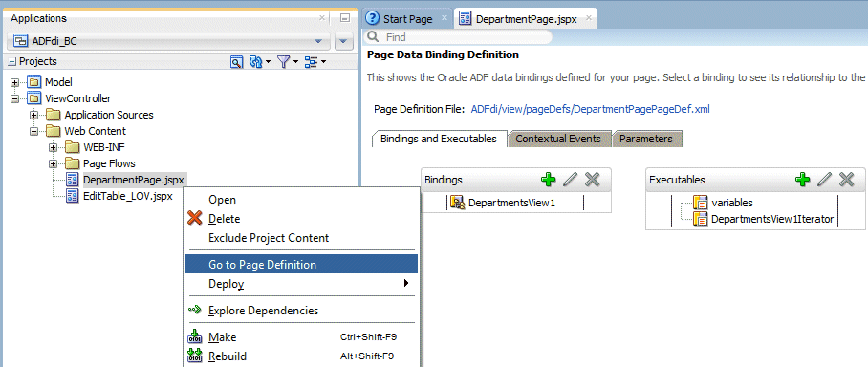
Task: Switch to the Start Page tab
Action: (407, 19)
